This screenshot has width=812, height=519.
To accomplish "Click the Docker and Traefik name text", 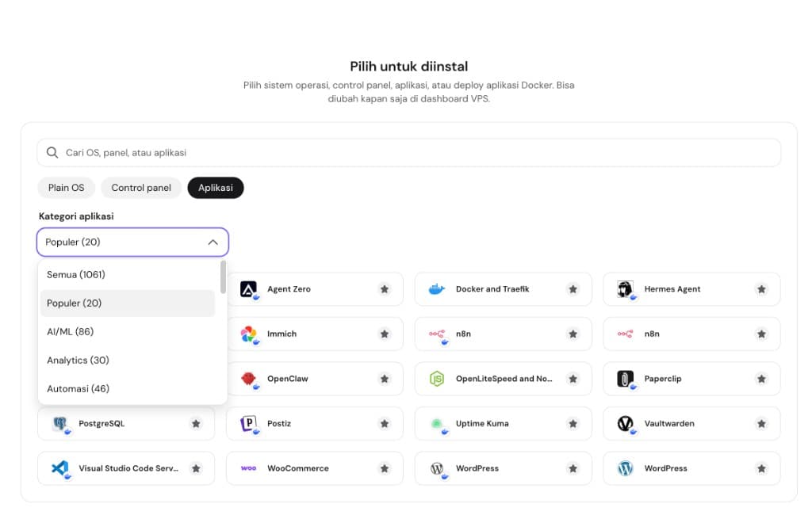I will tap(492, 289).
